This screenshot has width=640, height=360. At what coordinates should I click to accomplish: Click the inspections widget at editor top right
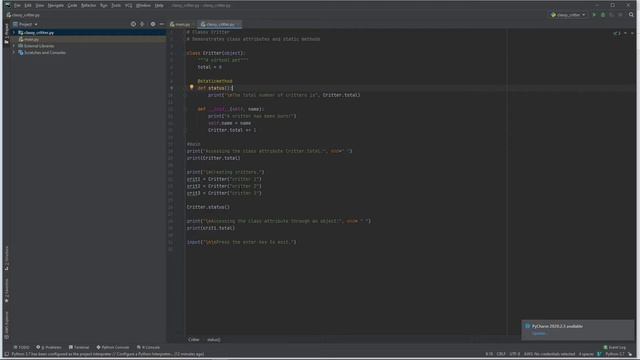click(x=617, y=33)
